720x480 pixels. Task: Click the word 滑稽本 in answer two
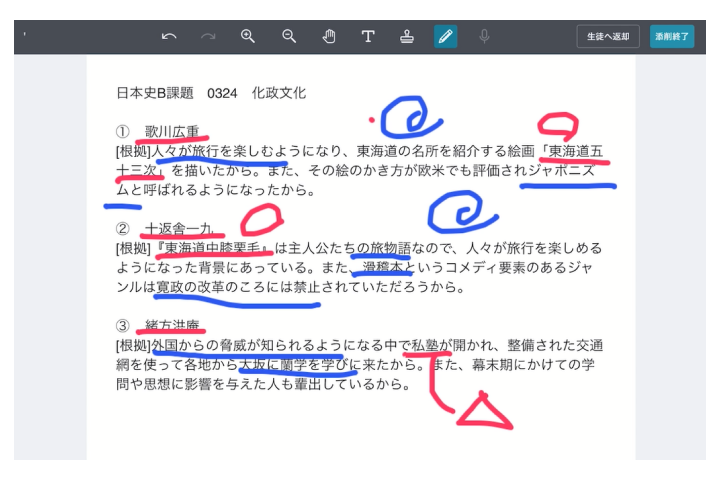point(383,267)
